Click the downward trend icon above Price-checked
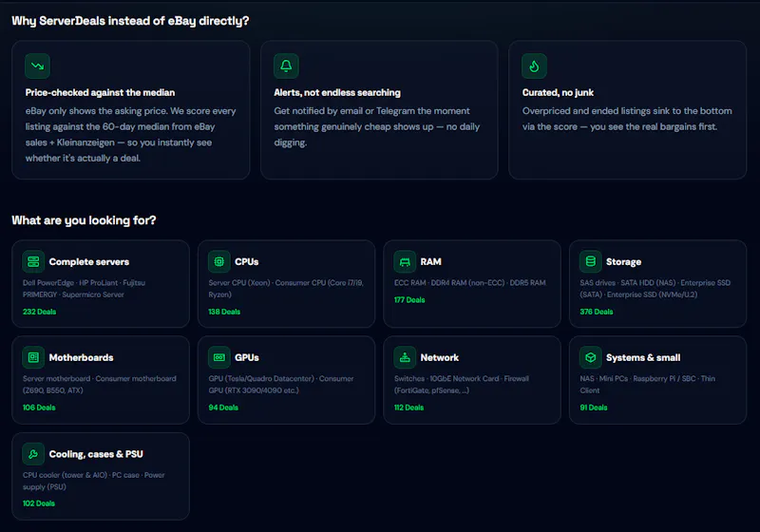760x532 pixels. pyautogui.click(x=37, y=66)
